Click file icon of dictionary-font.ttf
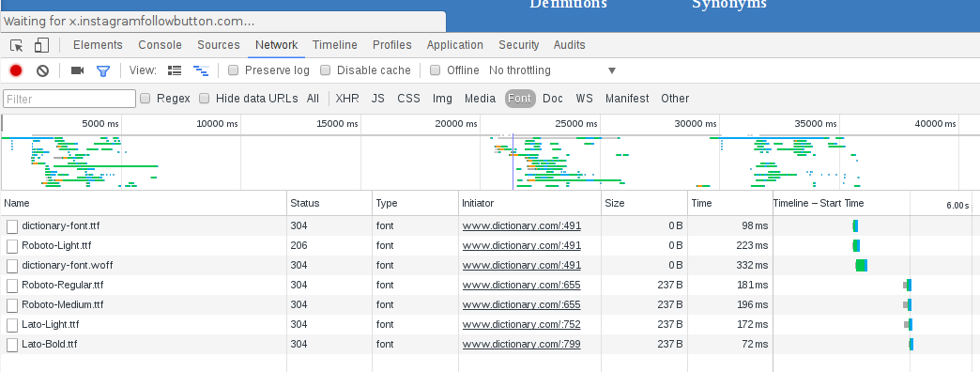The width and height of the screenshot is (980, 372). (12, 225)
